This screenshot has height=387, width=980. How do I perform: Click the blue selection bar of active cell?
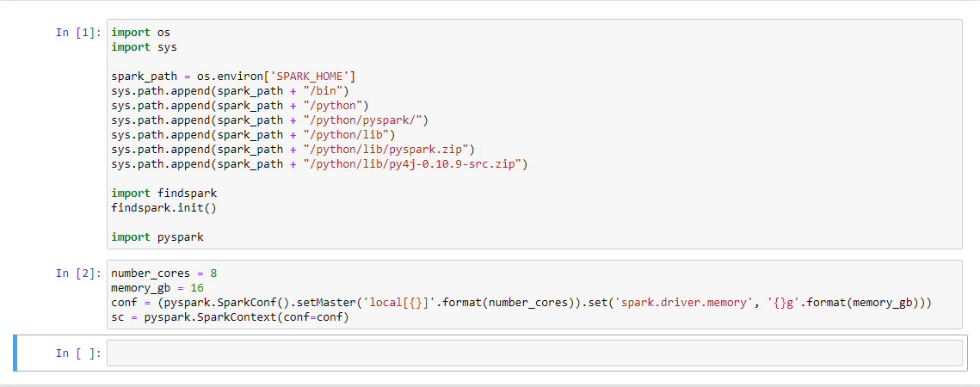tap(15, 353)
